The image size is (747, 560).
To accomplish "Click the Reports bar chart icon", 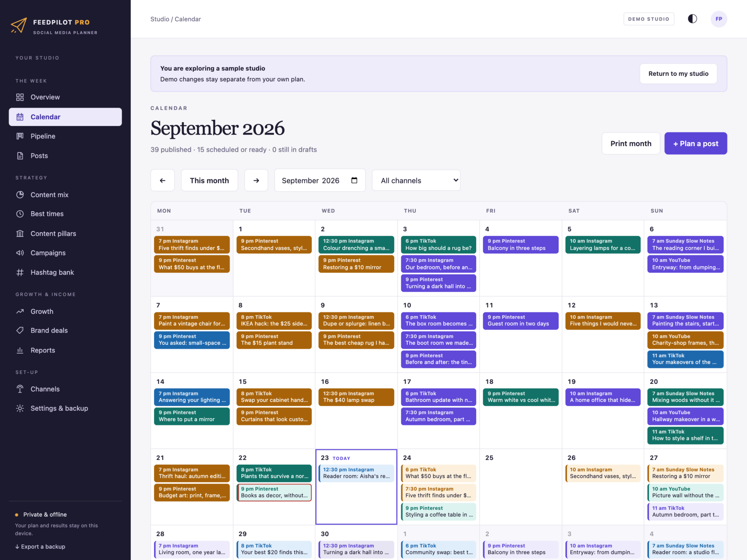I will click(x=20, y=350).
